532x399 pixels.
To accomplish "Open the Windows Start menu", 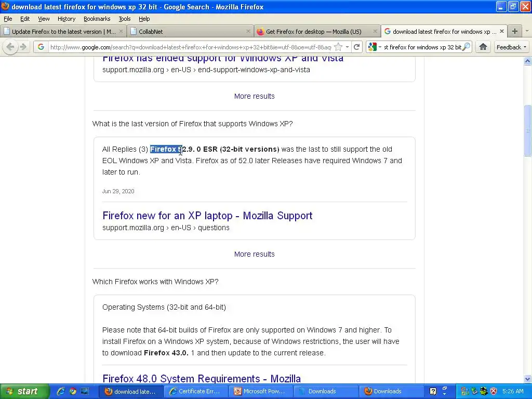I will (24, 391).
